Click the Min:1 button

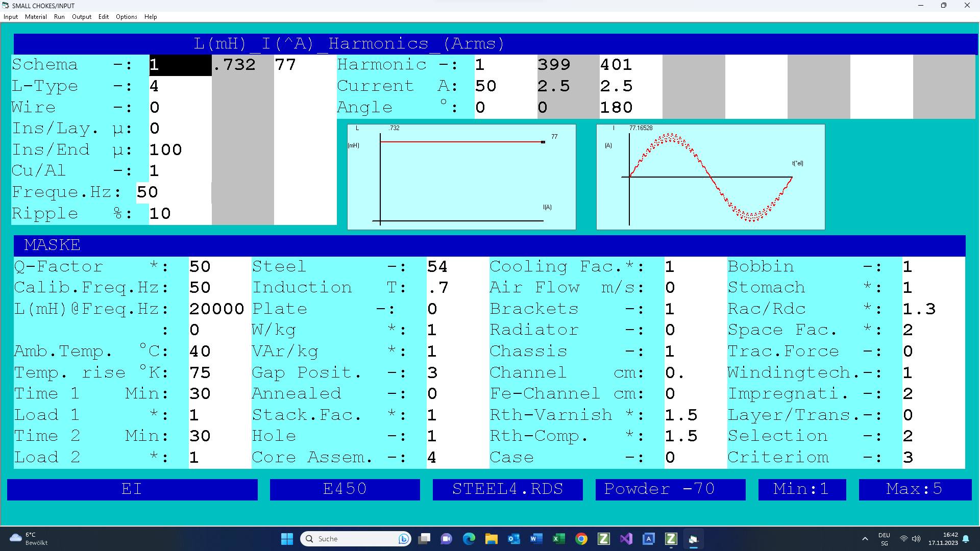(802, 489)
